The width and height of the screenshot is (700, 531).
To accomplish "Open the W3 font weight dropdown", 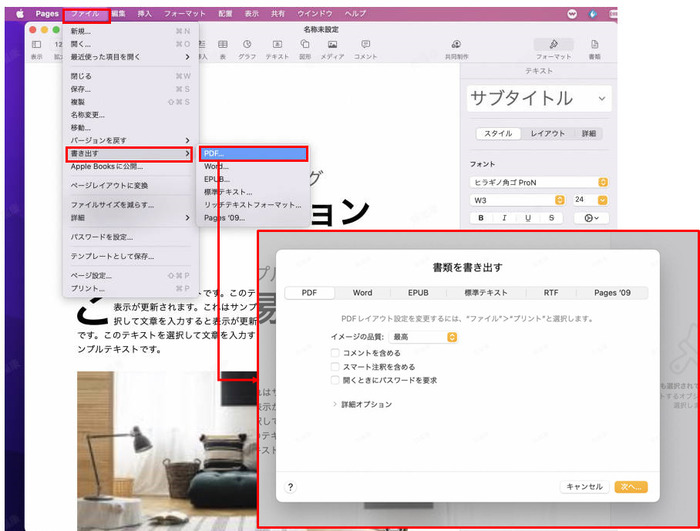I will [x=517, y=200].
